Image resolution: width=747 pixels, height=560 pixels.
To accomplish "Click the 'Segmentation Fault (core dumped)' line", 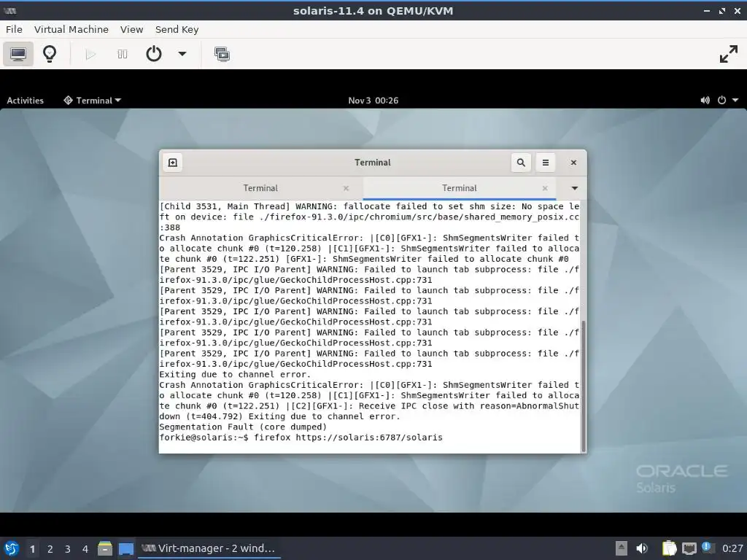I will pos(243,427).
